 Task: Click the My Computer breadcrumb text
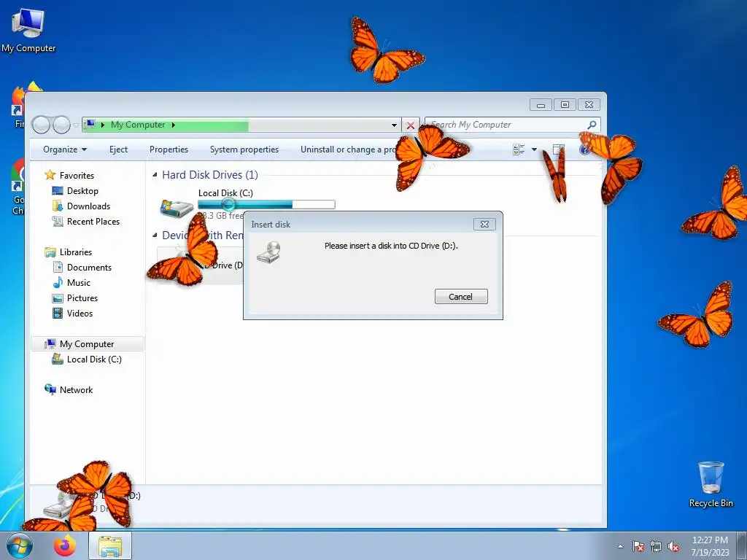(138, 125)
